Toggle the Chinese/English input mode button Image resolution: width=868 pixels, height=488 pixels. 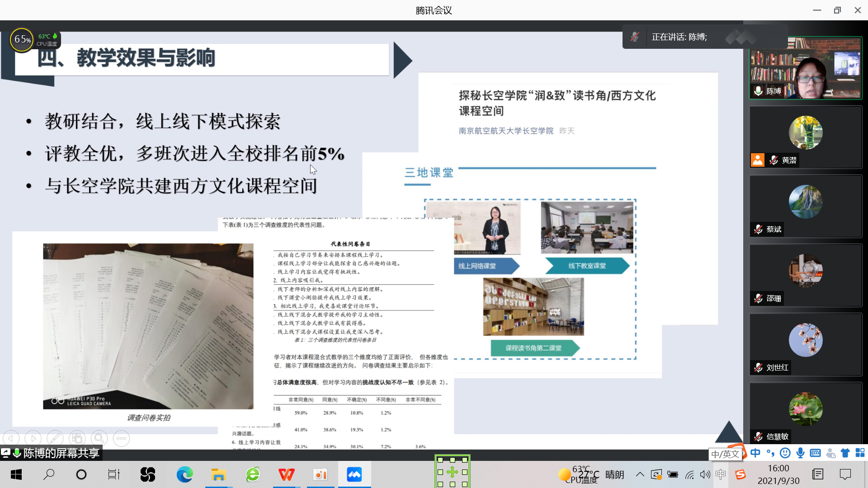pos(755,453)
